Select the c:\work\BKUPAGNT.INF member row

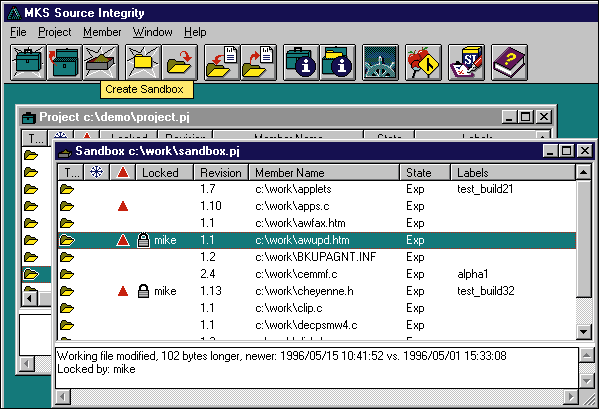pos(317,257)
